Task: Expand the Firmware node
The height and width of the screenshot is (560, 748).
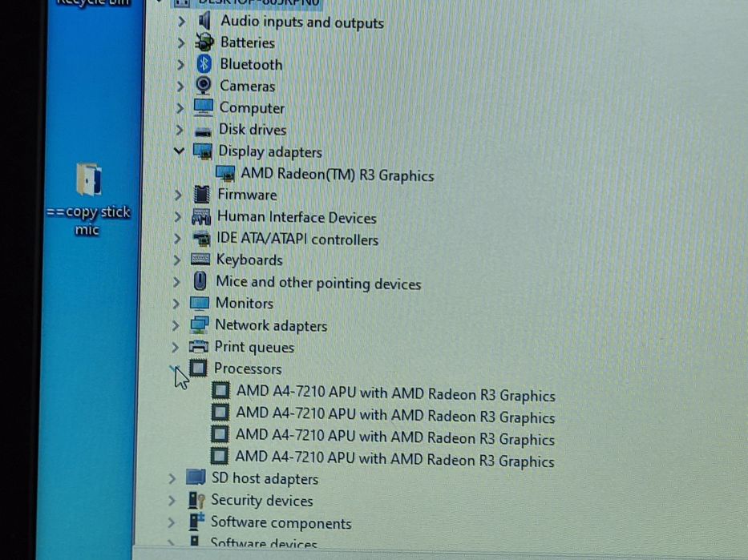Action: click(x=178, y=195)
